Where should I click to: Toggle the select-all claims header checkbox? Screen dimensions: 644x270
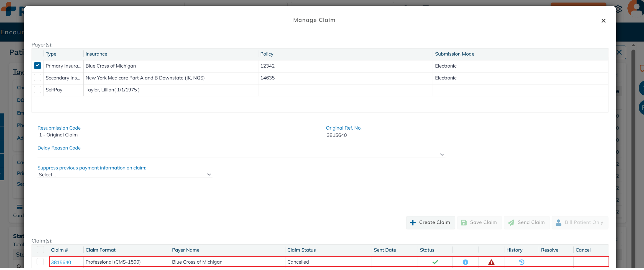(x=40, y=250)
